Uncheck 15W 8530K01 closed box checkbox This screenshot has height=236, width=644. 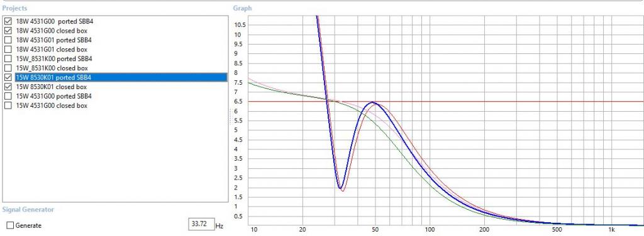point(8,87)
